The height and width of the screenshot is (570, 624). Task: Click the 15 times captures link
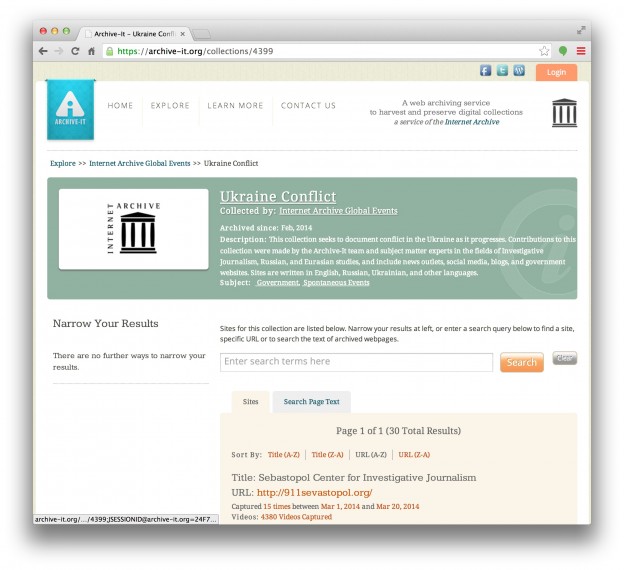[277, 507]
